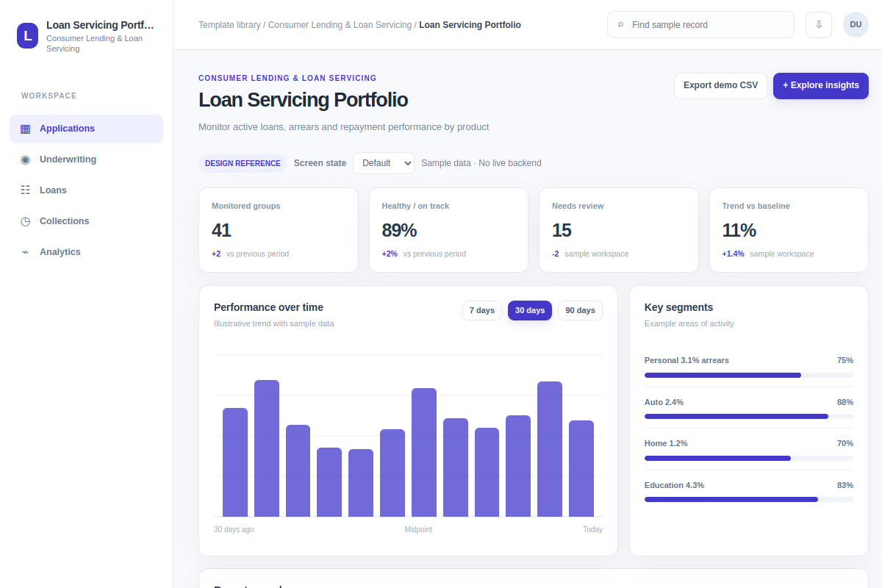The height and width of the screenshot is (588, 882).
Task: Click the search magnifier icon
Action: click(620, 25)
